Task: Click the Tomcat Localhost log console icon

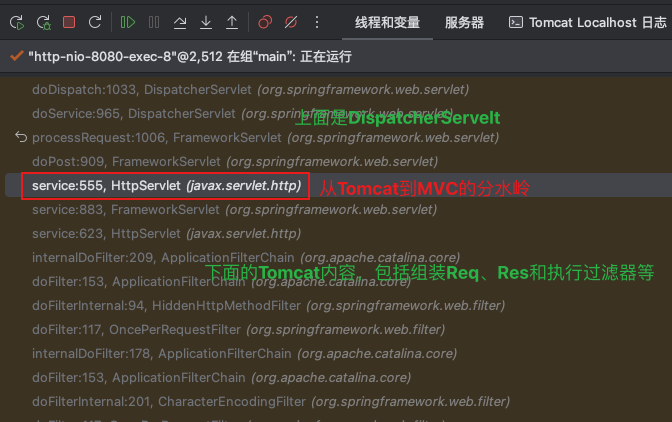Action: (516, 22)
